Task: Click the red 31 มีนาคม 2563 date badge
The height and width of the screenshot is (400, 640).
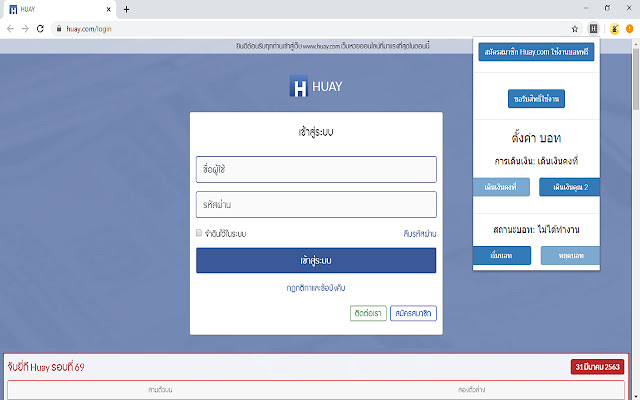Action: (x=597, y=367)
